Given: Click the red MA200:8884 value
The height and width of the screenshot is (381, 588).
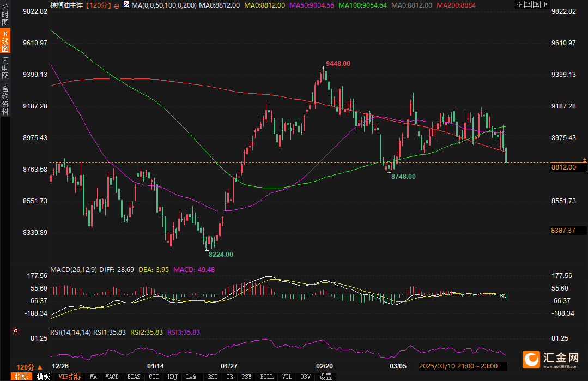Looking at the screenshot, I should point(456,5).
